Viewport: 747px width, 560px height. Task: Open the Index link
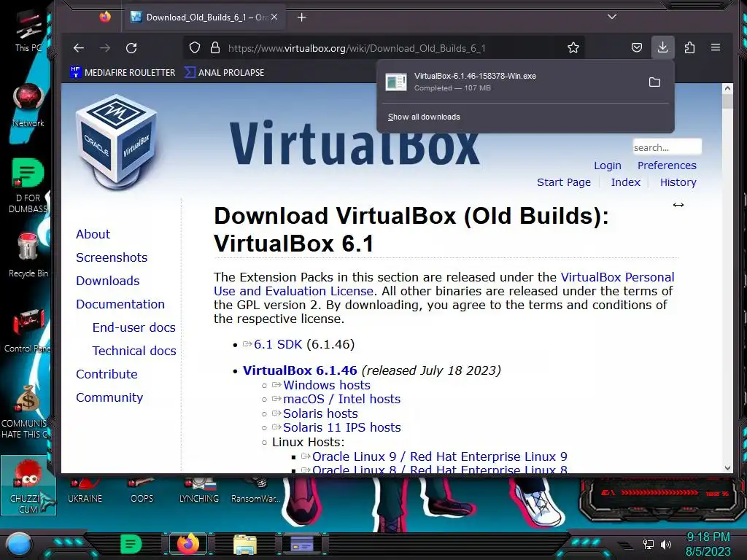(x=625, y=182)
